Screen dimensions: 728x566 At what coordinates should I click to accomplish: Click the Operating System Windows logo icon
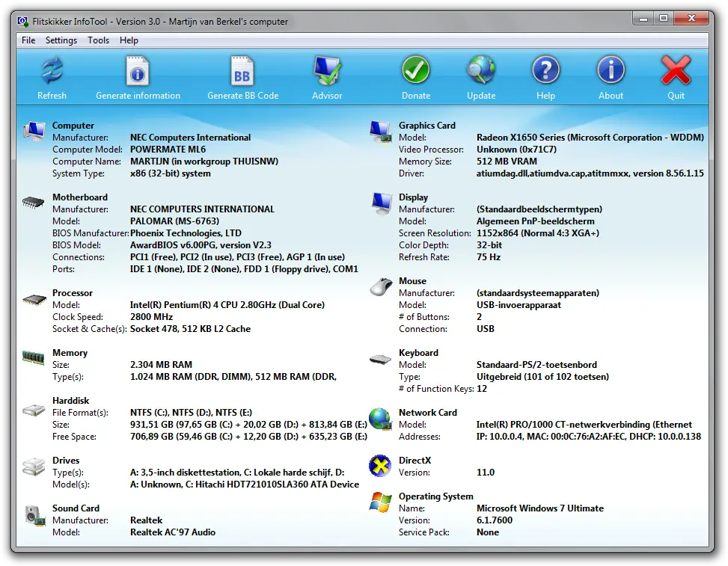point(380,502)
